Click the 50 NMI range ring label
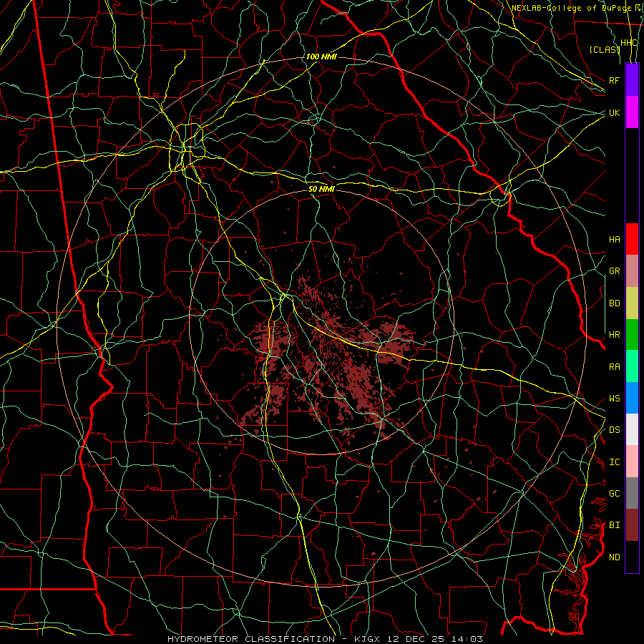 (x=321, y=189)
